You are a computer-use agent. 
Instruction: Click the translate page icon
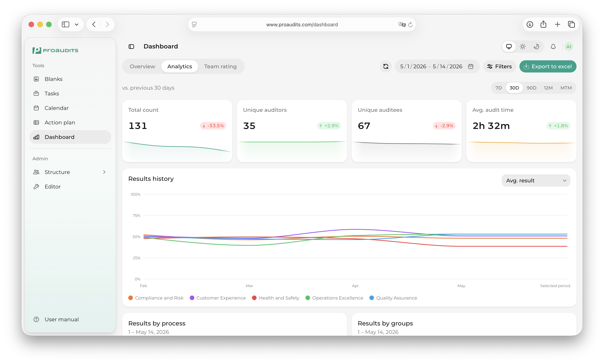point(402,24)
